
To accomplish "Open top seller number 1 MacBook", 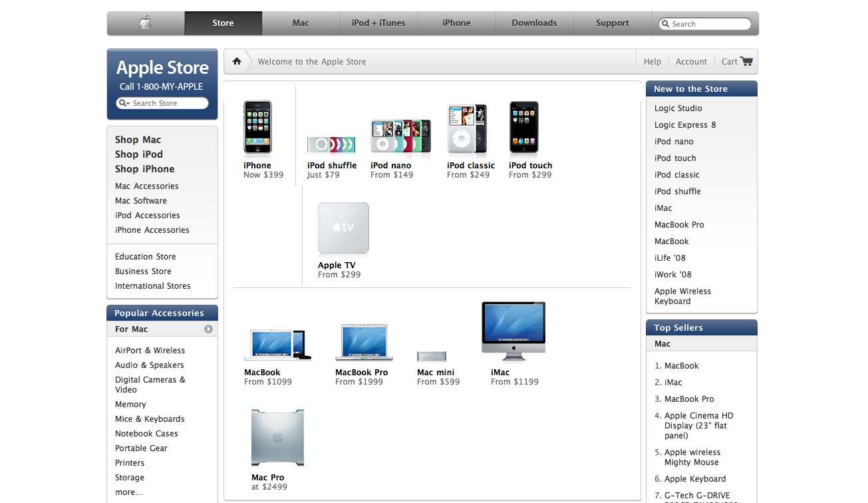I will pyautogui.click(x=682, y=366).
